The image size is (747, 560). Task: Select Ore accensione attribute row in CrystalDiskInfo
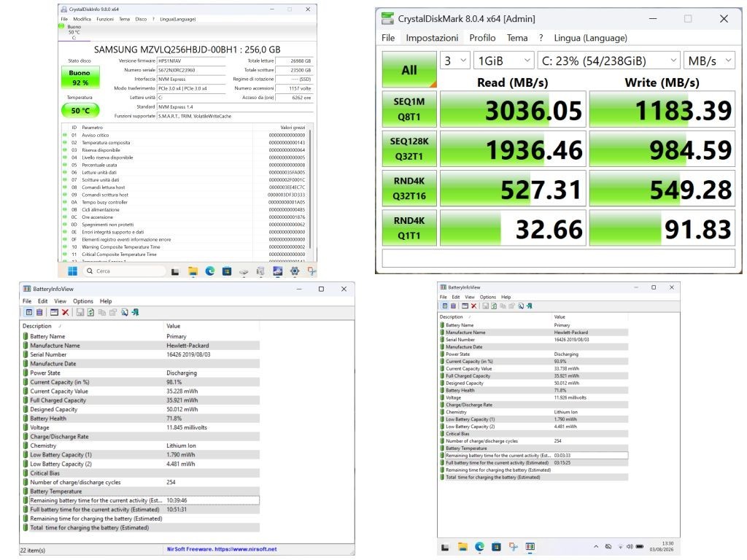coord(185,217)
